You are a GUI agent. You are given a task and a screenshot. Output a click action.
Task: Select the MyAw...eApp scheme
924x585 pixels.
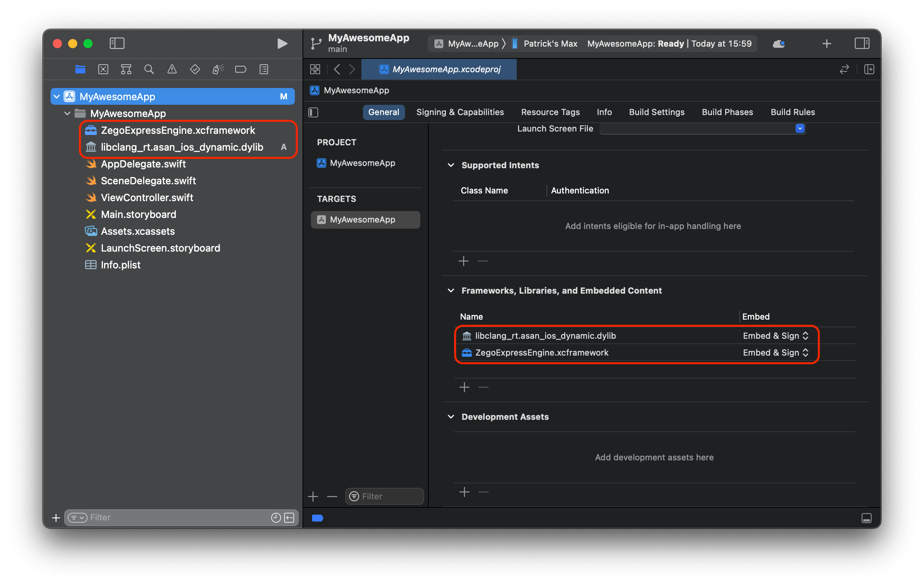(x=466, y=44)
